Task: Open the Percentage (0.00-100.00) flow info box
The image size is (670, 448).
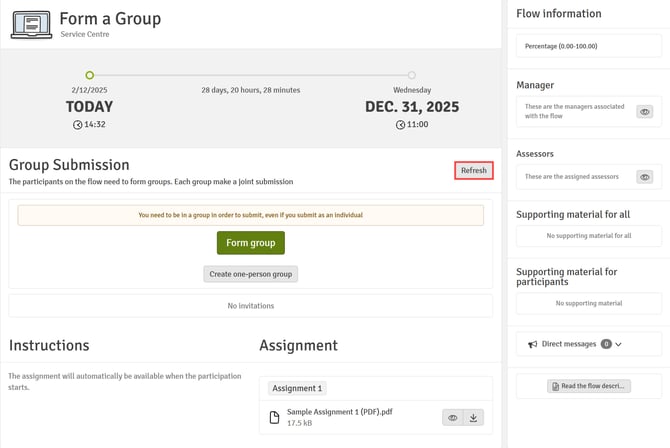Action: coord(588,46)
